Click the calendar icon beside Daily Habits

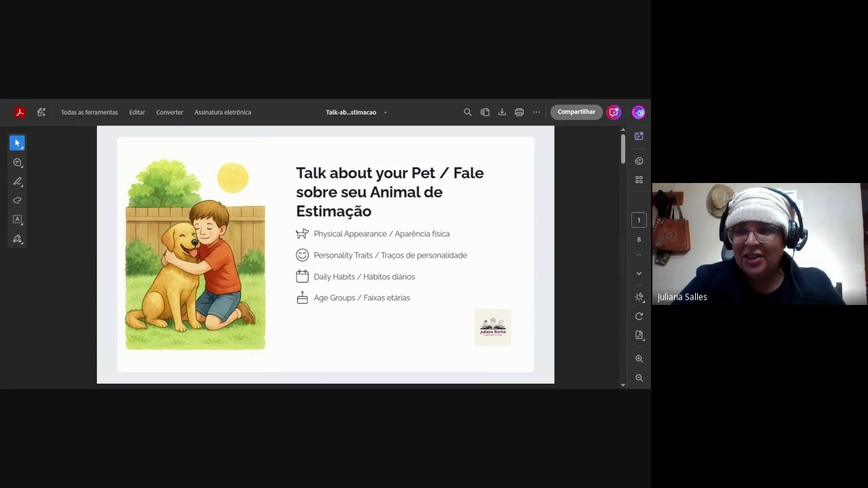click(302, 277)
